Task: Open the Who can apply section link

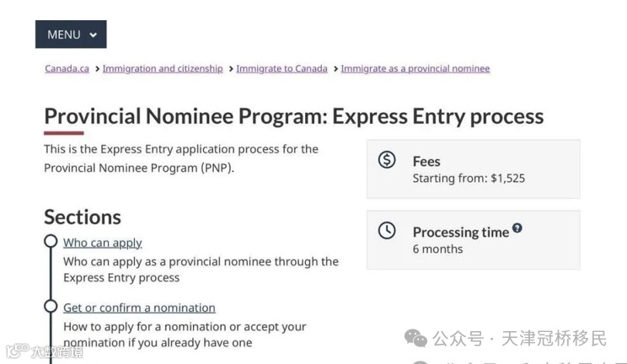Action: (x=103, y=243)
